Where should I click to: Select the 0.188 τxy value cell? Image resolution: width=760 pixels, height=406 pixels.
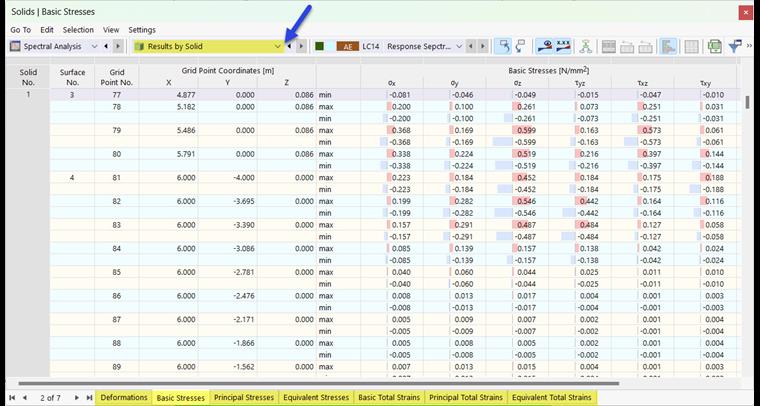click(705, 178)
